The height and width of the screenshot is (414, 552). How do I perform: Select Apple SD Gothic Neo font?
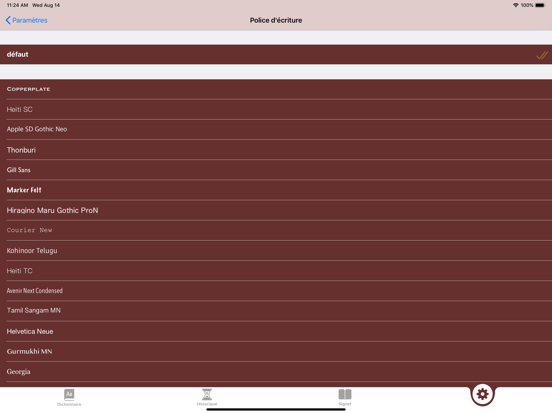[276, 129]
